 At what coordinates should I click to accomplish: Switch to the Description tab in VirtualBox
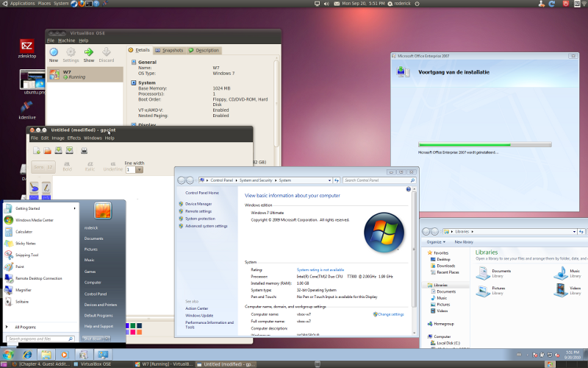pyautogui.click(x=204, y=50)
